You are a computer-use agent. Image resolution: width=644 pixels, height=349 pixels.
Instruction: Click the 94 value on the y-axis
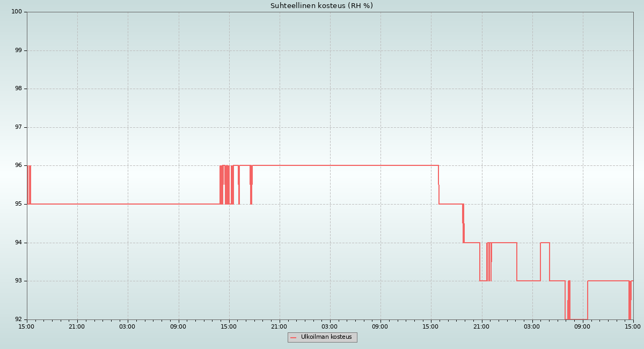[x=18, y=243]
